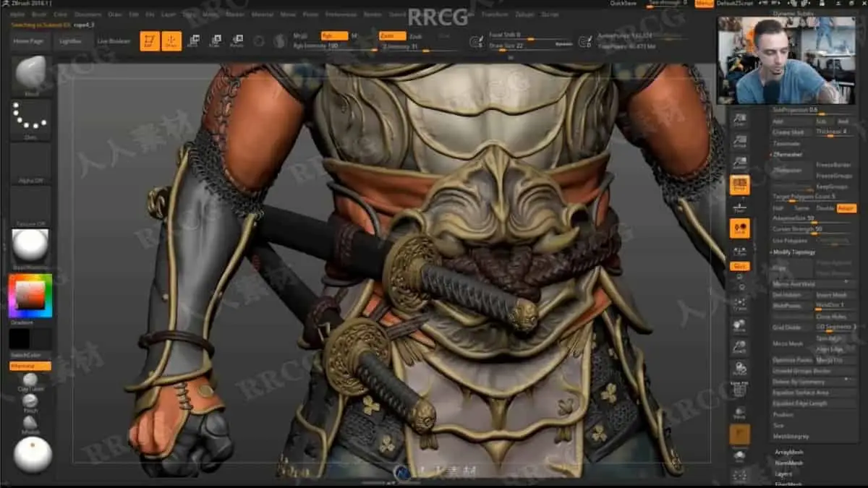
Task: Click the S circular icon before Focal Shift
Action: click(x=476, y=41)
